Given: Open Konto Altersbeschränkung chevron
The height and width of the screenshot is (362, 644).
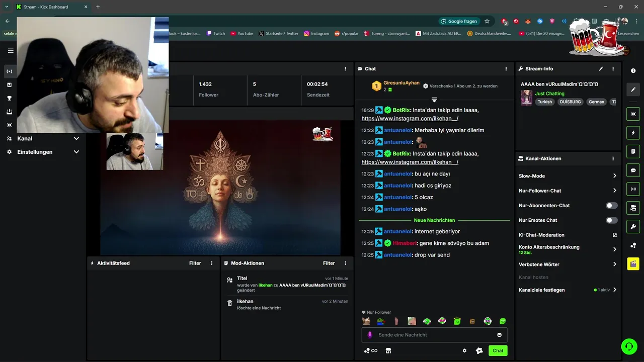Looking at the screenshot, I should 614,249.
